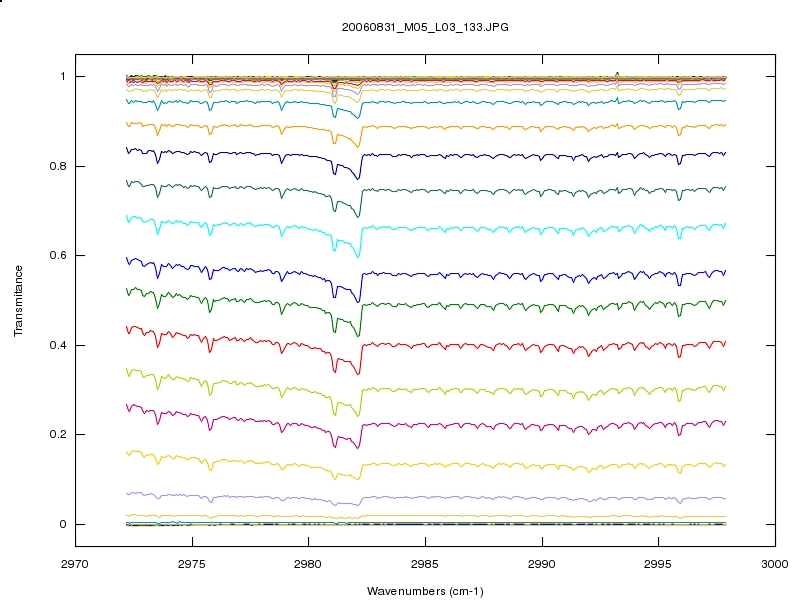Click the x-axis tick label 2975
Viewport: 800px width, 600px height.
point(192,564)
